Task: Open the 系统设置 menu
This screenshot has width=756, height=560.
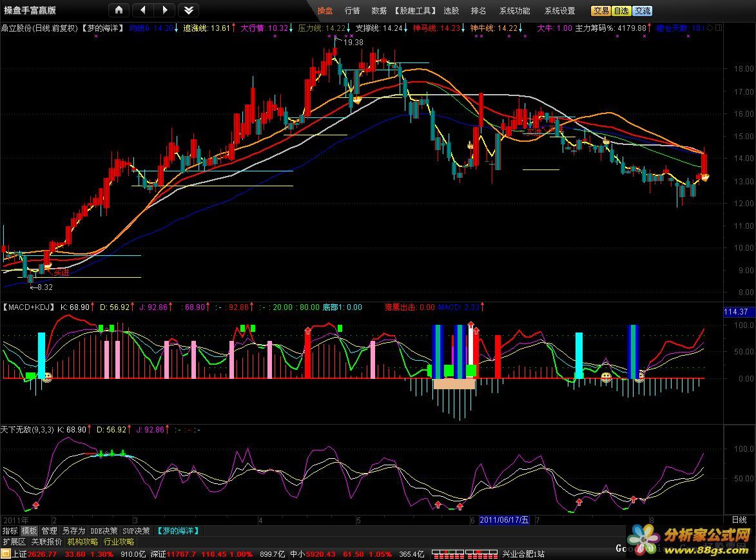Action: click(560, 10)
